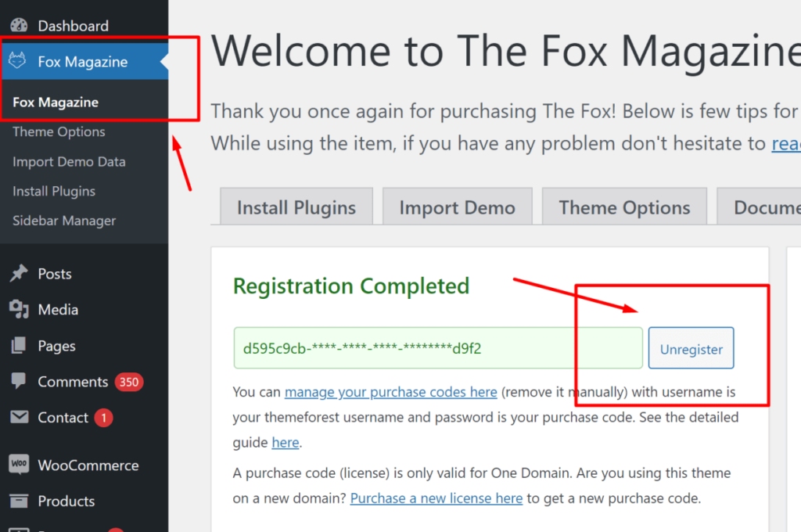The height and width of the screenshot is (532, 801).
Task: Click the Unregister button
Action: point(691,348)
